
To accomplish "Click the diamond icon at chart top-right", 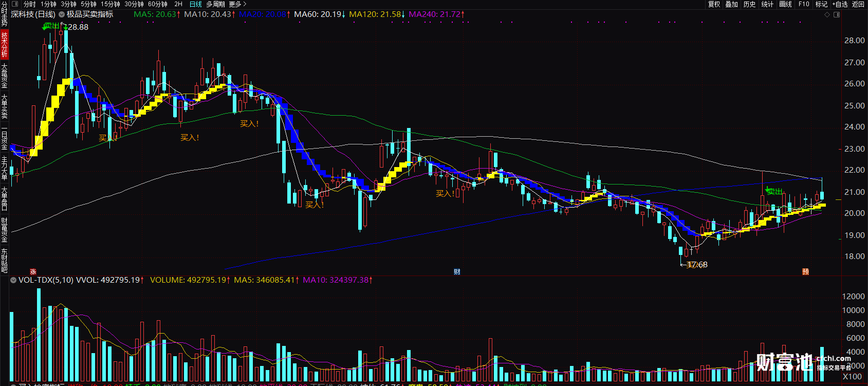I will 827,14.
